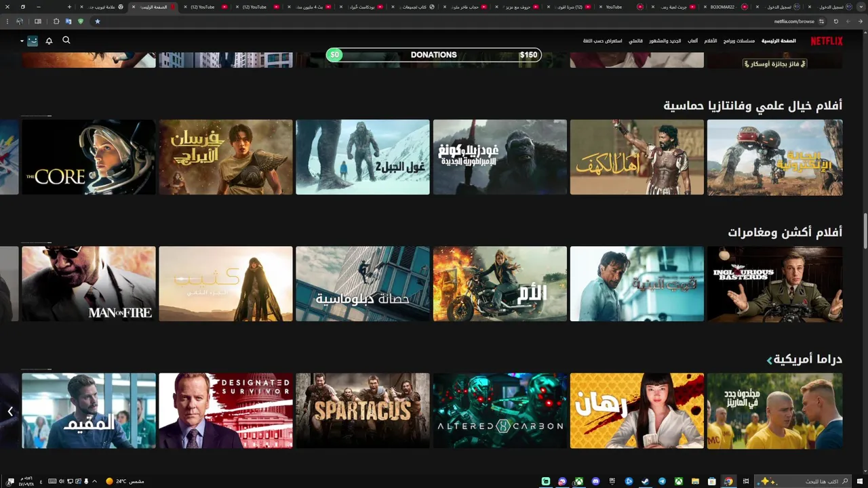The image size is (868, 488).
Task: Open Designated Survivor thumbnail
Action: [x=226, y=411]
